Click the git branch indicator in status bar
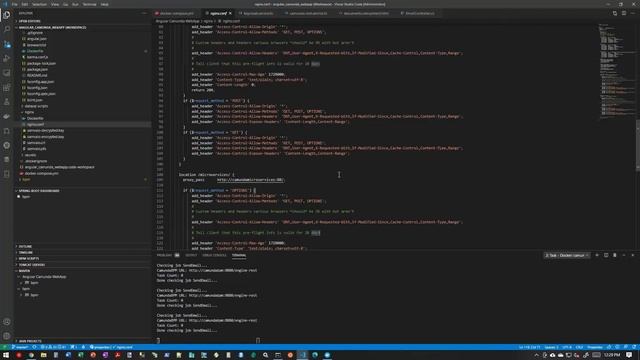The image size is (640, 360). (20, 347)
